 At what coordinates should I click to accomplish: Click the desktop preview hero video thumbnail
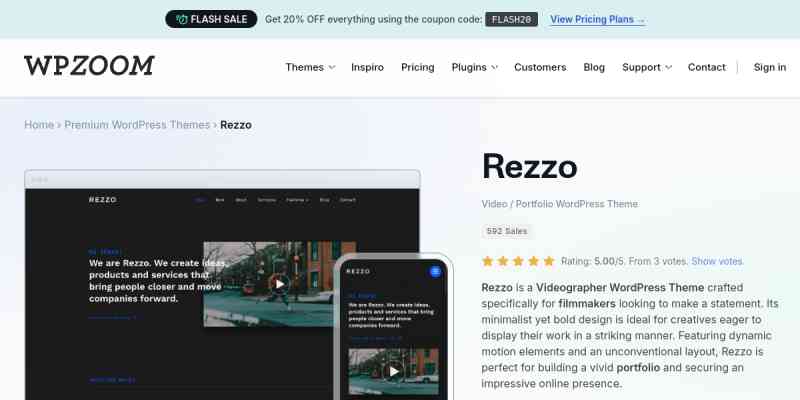280,284
